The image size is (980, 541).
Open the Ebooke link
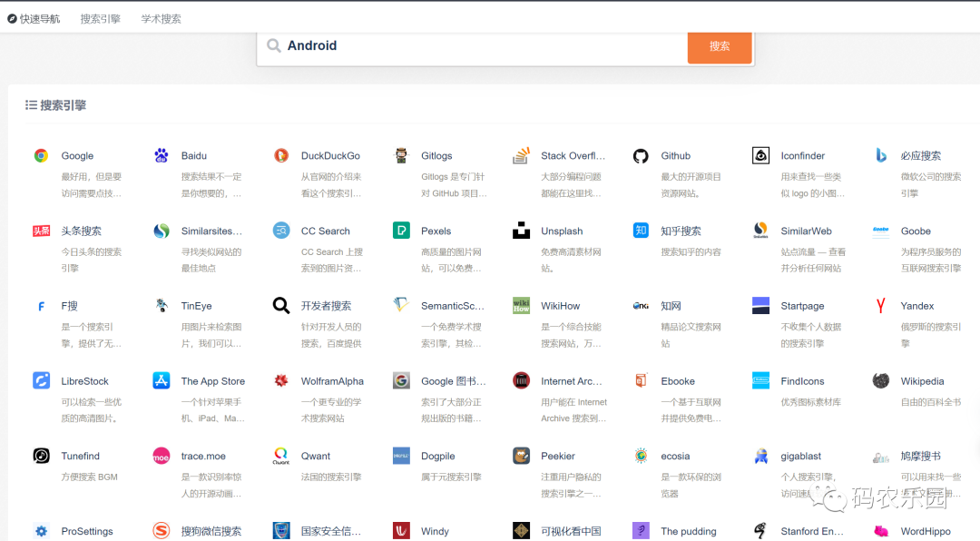pyautogui.click(x=678, y=381)
